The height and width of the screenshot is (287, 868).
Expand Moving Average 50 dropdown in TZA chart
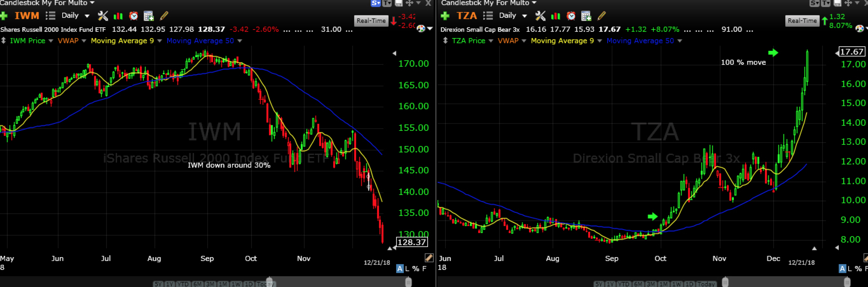point(680,41)
